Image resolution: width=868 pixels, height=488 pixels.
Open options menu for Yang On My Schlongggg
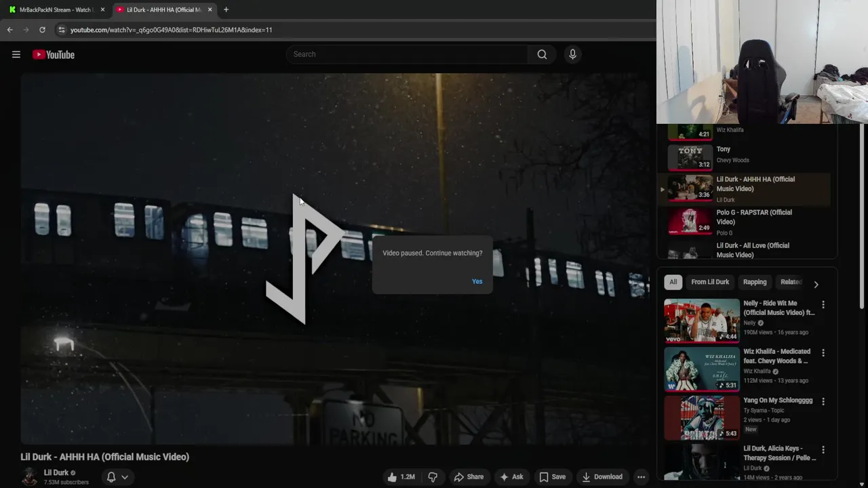(823, 402)
